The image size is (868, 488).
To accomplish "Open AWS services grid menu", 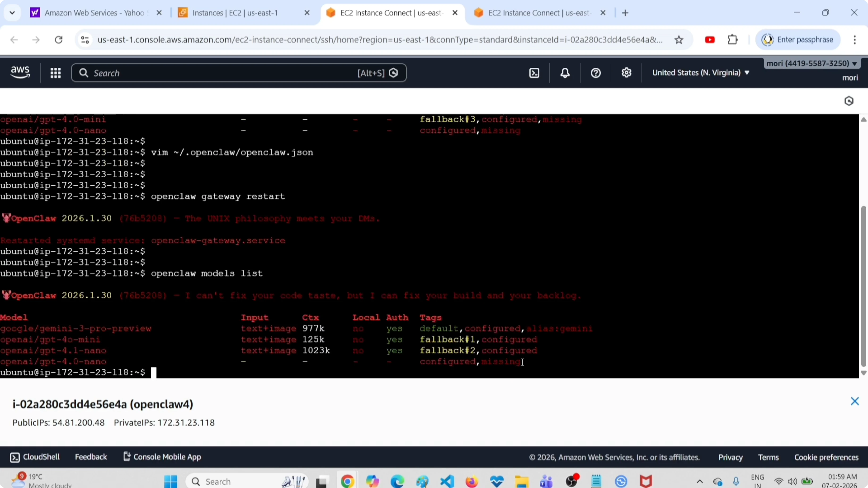I will click(56, 73).
